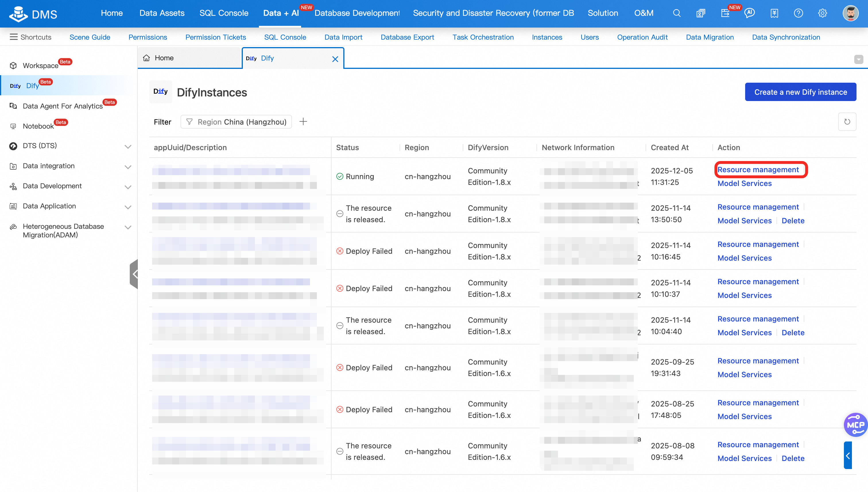Click the user avatar picture
The height and width of the screenshot is (492, 868).
(x=850, y=13)
